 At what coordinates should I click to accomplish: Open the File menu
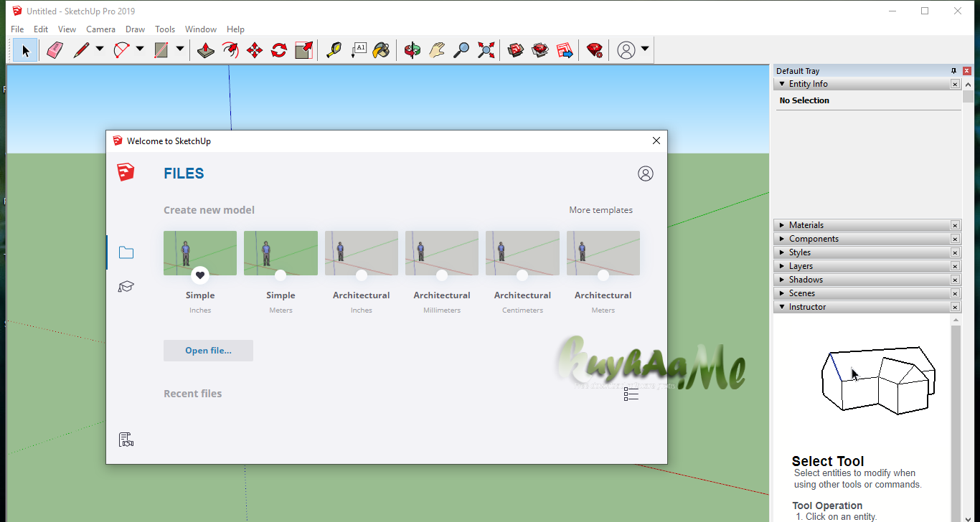17,29
